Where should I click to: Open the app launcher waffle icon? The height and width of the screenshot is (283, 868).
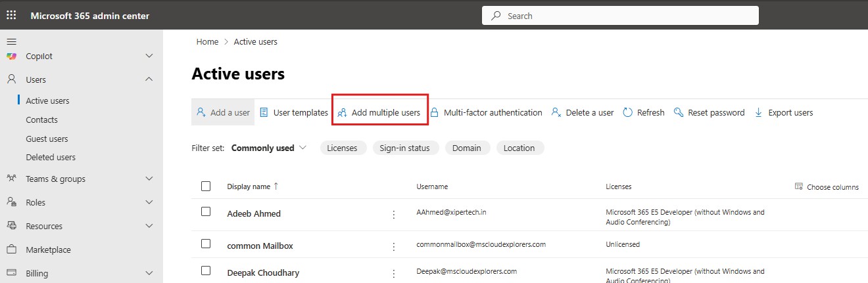click(x=12, y=16)
